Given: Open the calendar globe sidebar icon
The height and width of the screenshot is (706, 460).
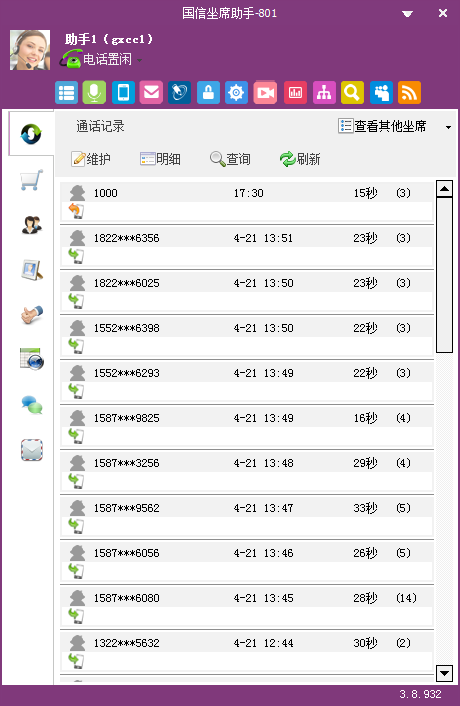Looking at the screenshot, I should [32, 359].
